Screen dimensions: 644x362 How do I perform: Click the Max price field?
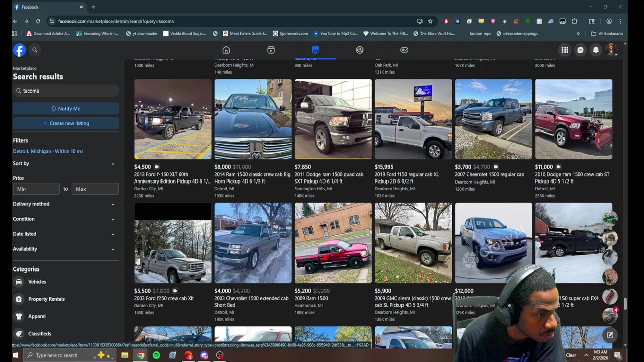pos(96,189)
